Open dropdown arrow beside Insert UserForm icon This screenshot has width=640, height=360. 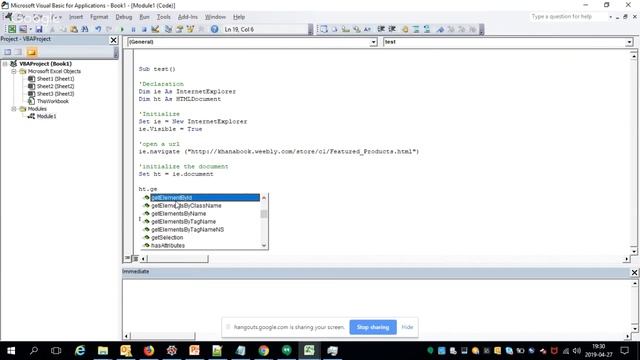coord(30,29)
